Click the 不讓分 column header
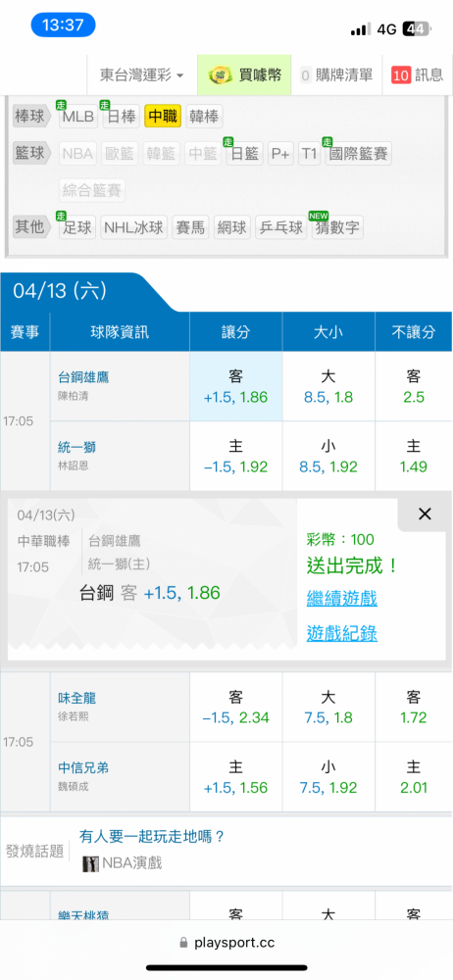 (x=414, y=332)
